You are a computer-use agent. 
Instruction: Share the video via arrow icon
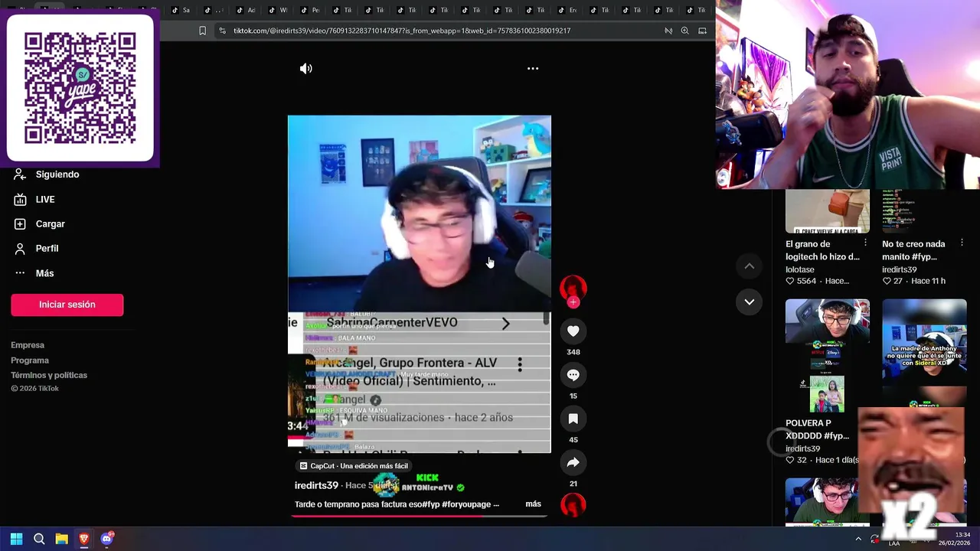573,463
